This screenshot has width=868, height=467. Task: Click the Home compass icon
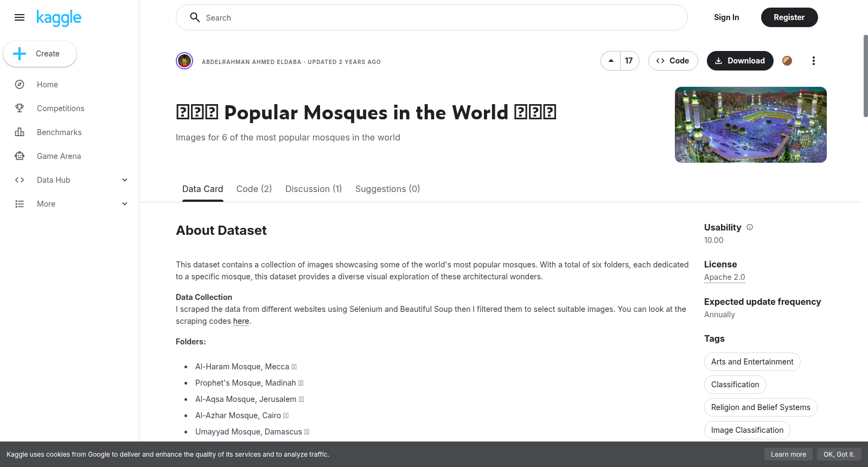pyautogui.click(x=20, y=85)
